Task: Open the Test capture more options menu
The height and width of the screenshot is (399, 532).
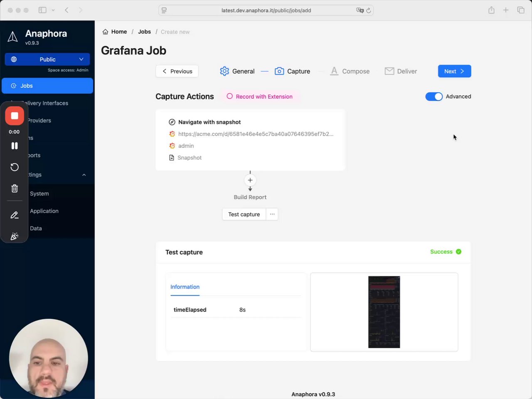Action: pos(272,214)
